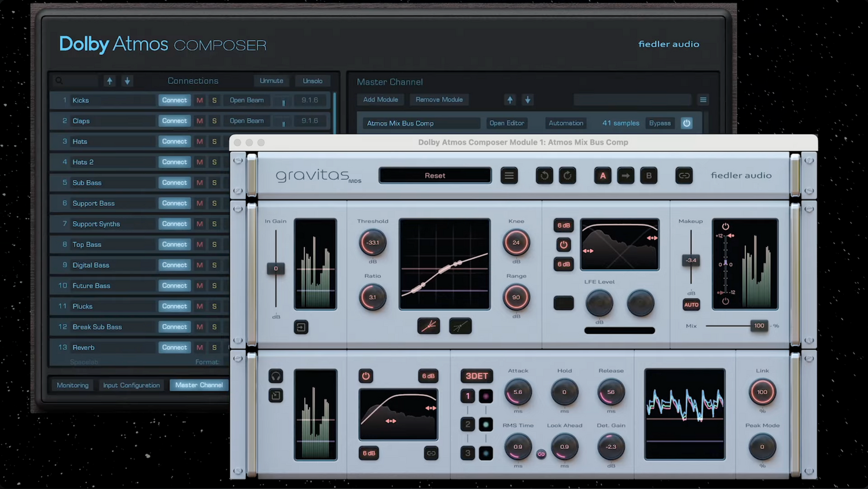Open the 9.1.6 format selector for Kicks
The width and height of the screenshot is (868, 489).
pos(310,100)
